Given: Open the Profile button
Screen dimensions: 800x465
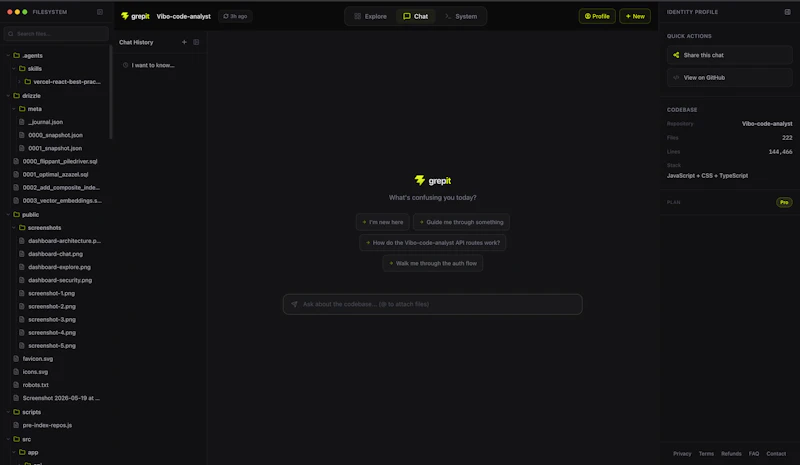Looking at the screenshot, I should (x=597, y=16).
